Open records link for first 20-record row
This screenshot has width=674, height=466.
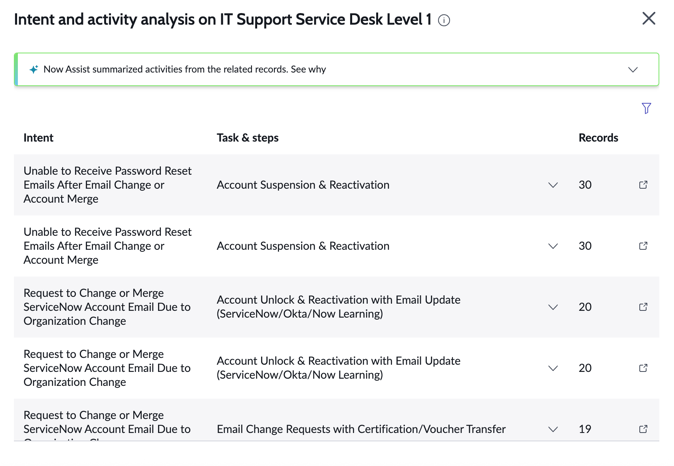pyautogui.click(x=643, y=307)
